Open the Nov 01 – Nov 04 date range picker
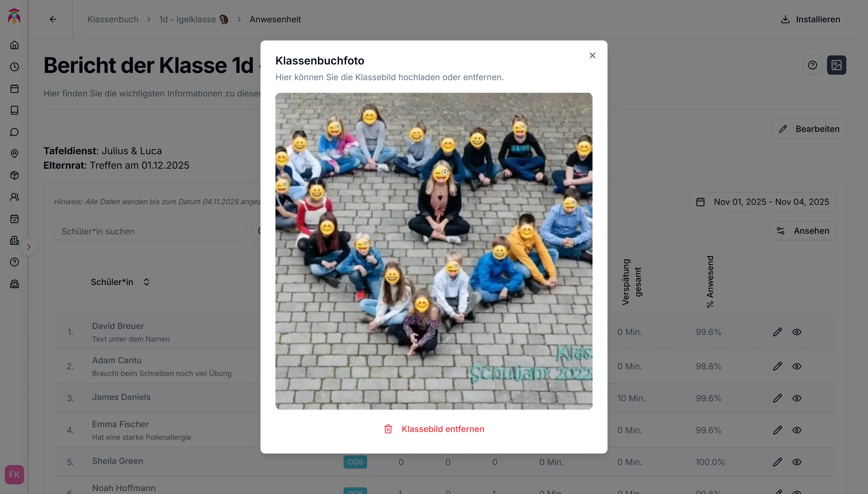The height and width of the screenshot is (494, 868). click(762, 202)
